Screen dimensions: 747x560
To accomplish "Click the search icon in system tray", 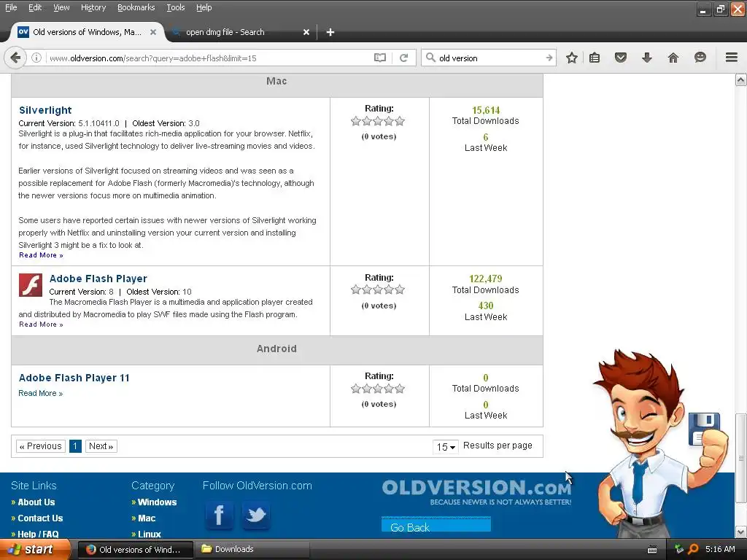I will [693, 549].
